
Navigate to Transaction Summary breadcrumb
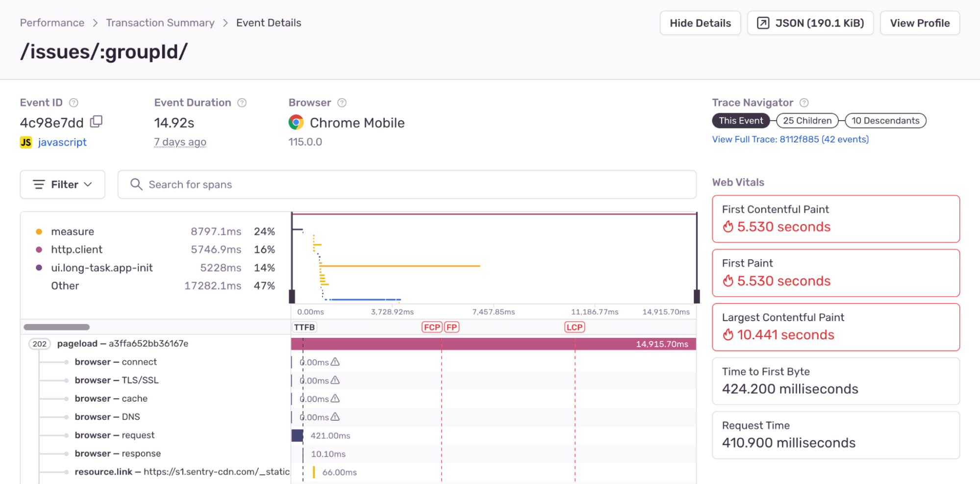(160, 23)
